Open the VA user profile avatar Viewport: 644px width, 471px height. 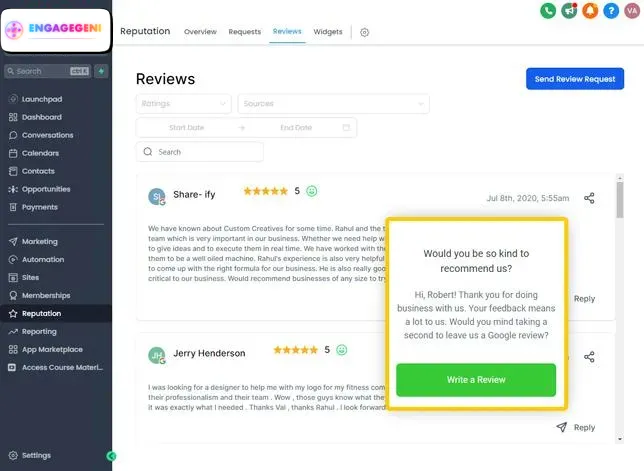[x=632, y=11]
